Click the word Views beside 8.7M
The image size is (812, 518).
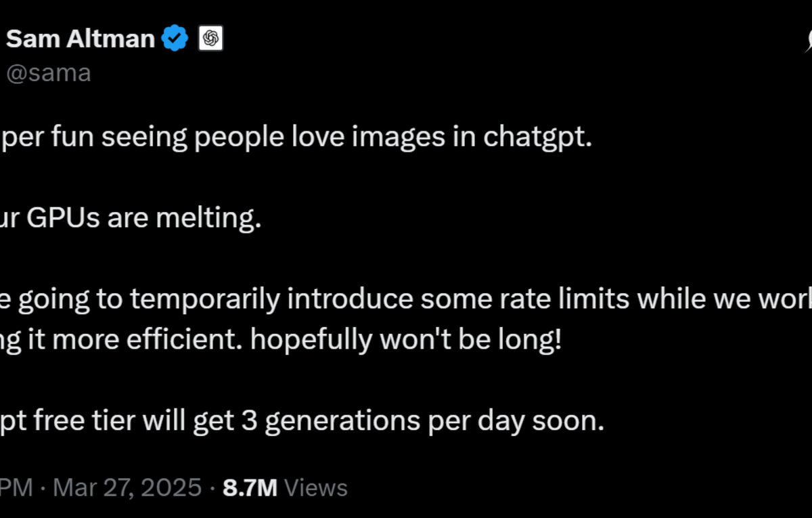[x=315, y=488]
